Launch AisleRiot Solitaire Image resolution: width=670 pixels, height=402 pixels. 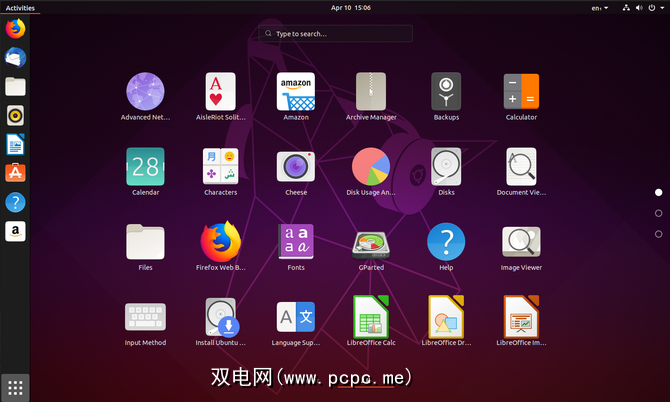pos(220,91)
